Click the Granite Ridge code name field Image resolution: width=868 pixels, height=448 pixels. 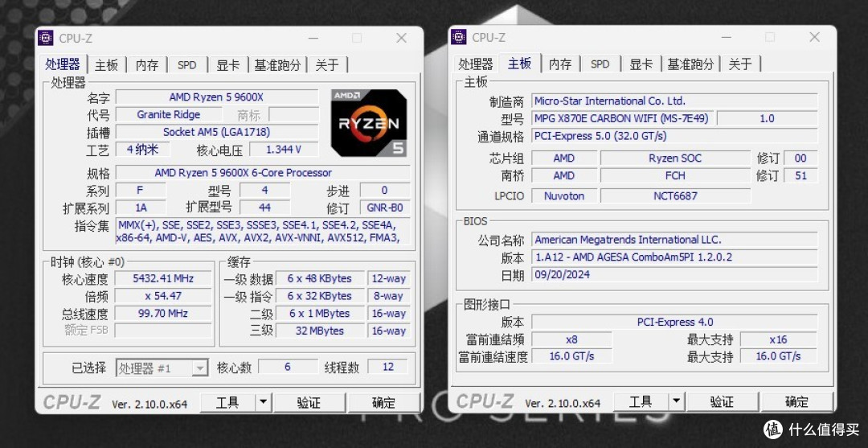click(168, 115)
